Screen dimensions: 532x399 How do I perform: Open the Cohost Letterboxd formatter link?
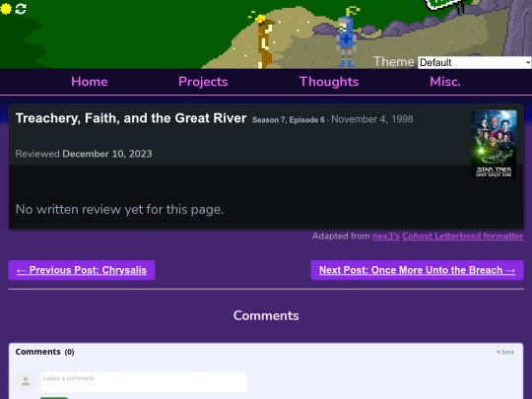[463, 236]
